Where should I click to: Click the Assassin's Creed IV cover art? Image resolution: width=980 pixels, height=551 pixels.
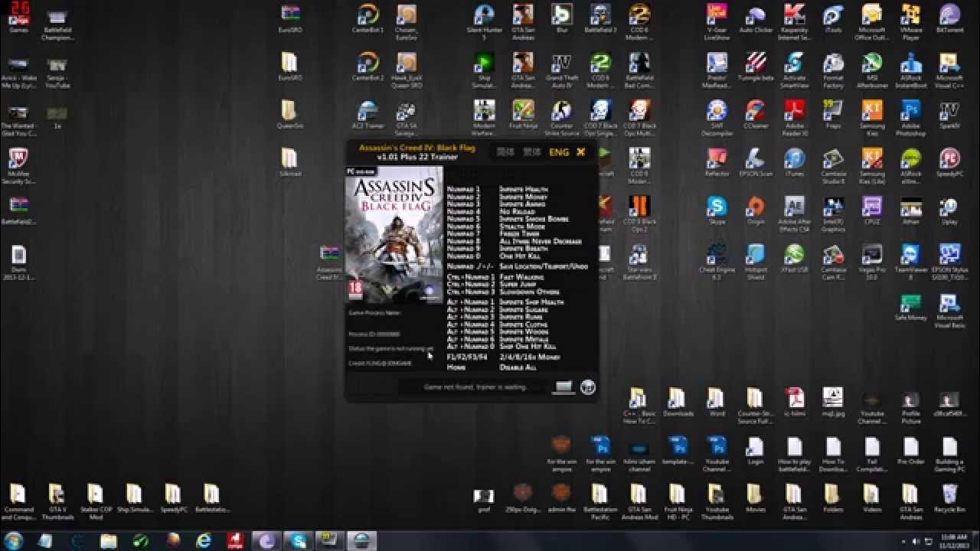[395, 235]
